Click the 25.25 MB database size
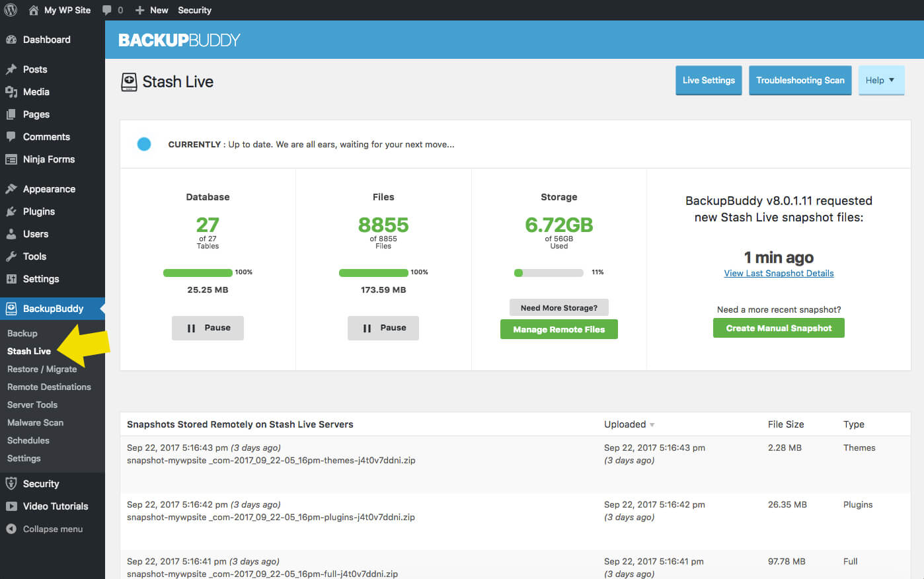Image resolution: width=924 pixels, height=579 pixels. (x=208, y=289)
